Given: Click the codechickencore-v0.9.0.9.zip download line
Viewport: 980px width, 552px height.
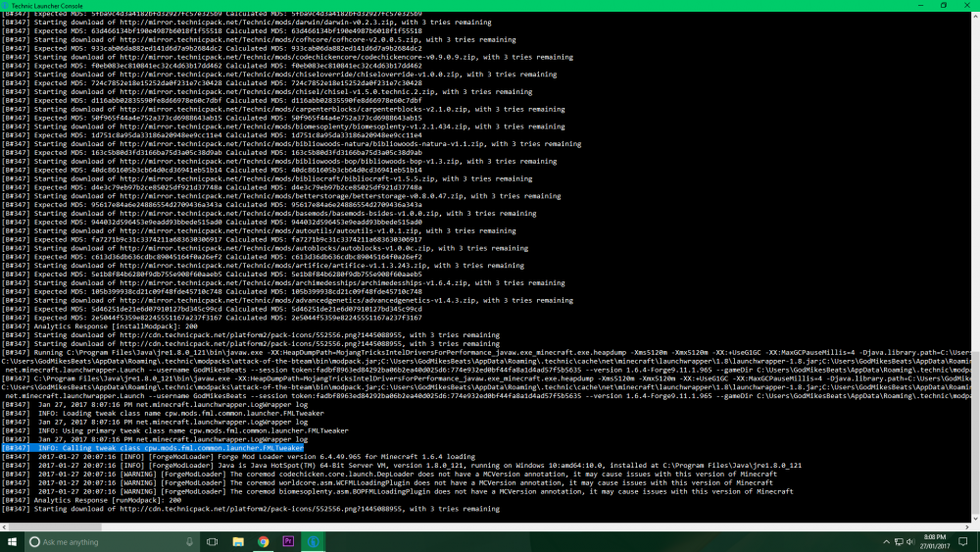Looking at the screenshot, I should (x=287, y=57).
